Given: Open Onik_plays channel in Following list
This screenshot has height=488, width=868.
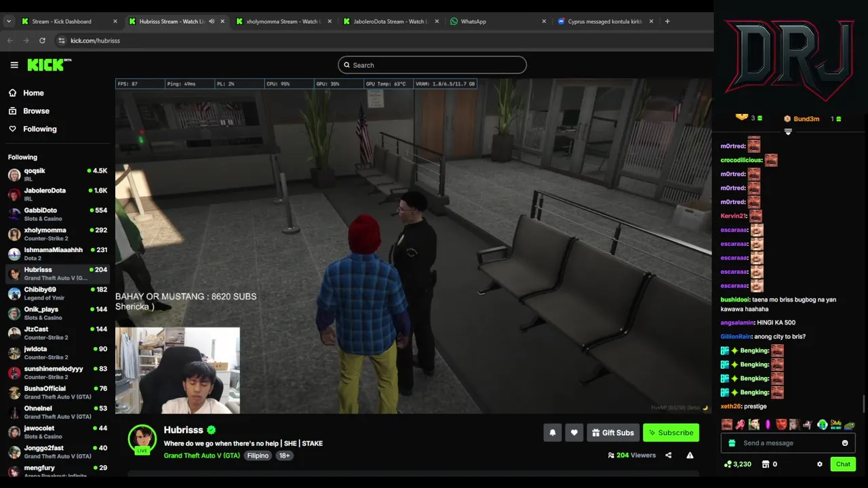Looking at the screenshot, I should pyautogui.click(x=57, y=313).
